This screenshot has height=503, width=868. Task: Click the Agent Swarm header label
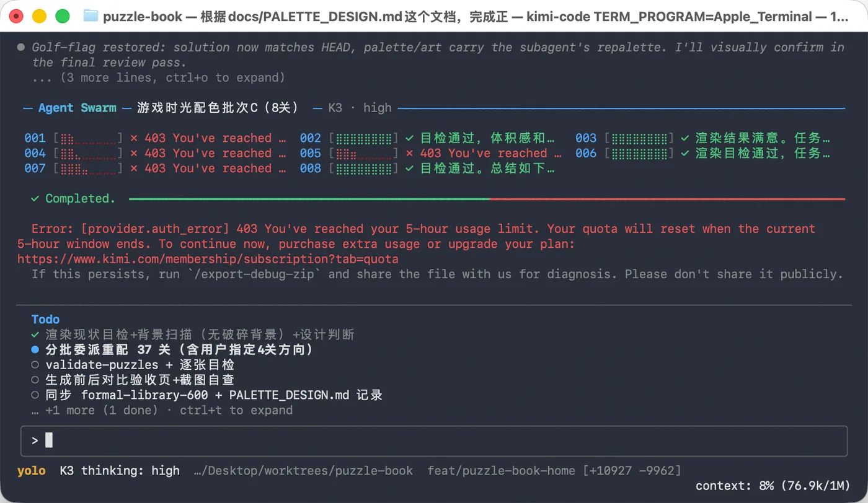(77, 108)
